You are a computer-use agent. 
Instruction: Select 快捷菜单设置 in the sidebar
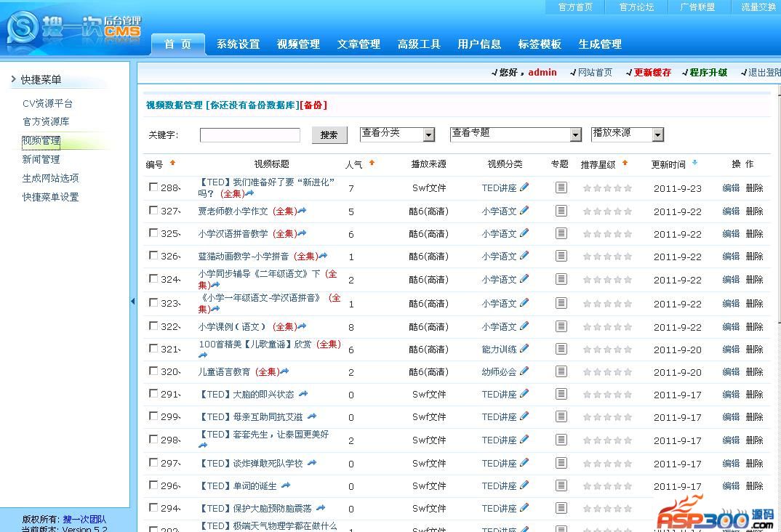coord(50,197)
